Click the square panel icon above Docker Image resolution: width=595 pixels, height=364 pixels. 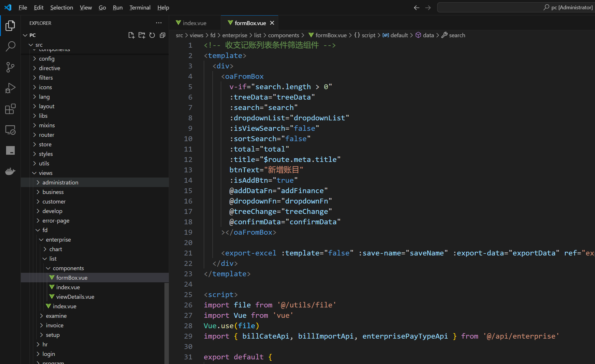pyautogui.click(x=10, y=150)
